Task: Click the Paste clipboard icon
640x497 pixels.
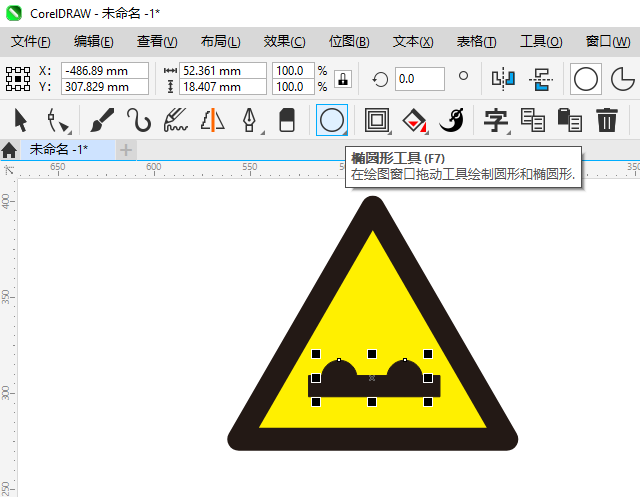Action: (570, 120)
